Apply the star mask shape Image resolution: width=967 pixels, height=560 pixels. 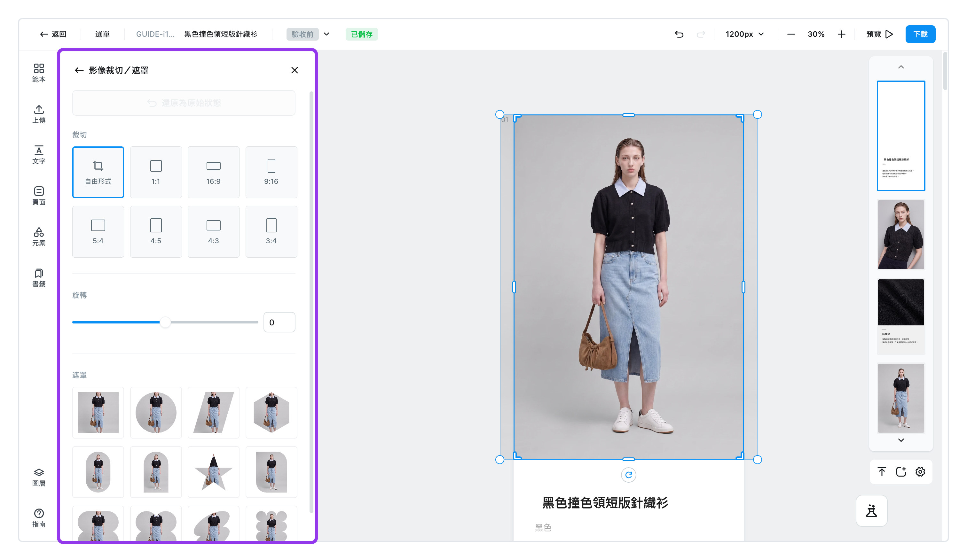213,472
